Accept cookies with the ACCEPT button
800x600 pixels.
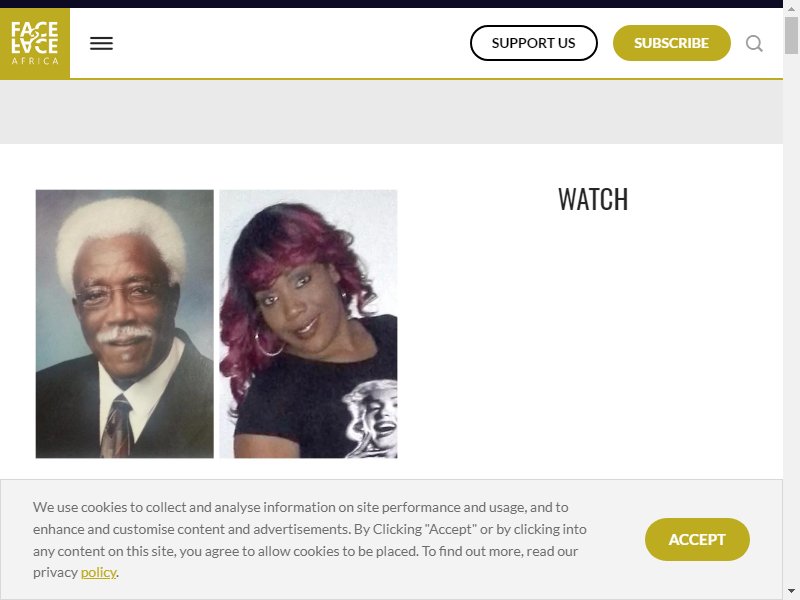pyautogui.click(x=697, y=539)
